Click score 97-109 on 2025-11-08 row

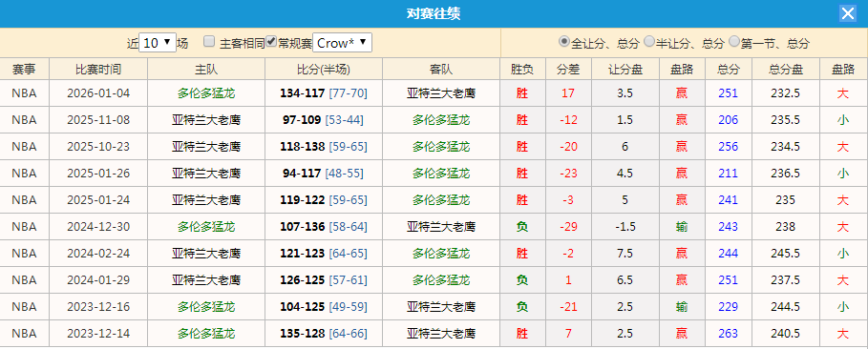coord(301,119)
